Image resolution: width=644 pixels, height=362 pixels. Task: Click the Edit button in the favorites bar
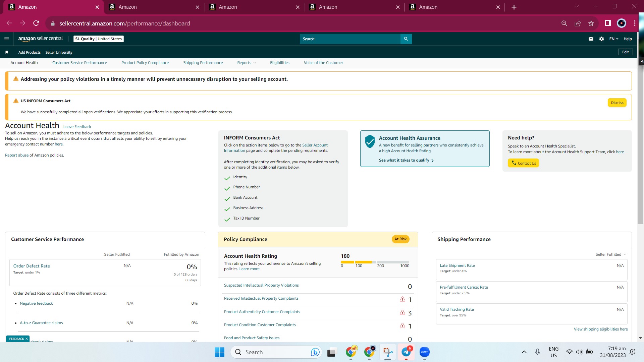(x=625, y=52)
